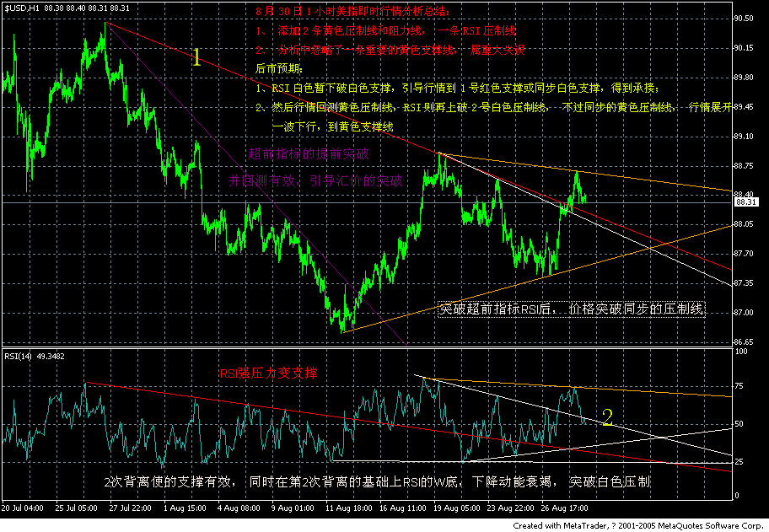Click the 87.00 price axis label
The height and width of the screenshot is (532, 769).
[743, 312]
